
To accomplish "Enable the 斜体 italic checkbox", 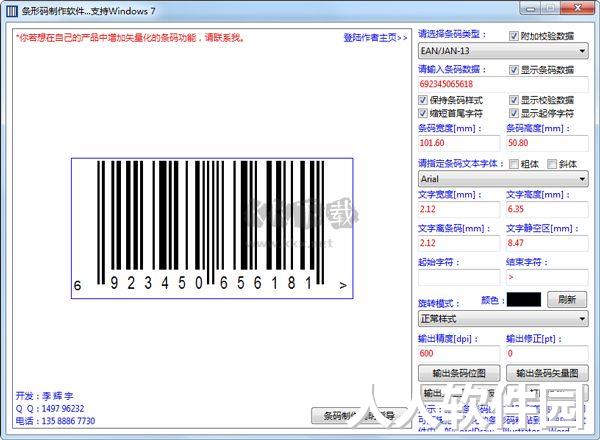I will [551, 164].
